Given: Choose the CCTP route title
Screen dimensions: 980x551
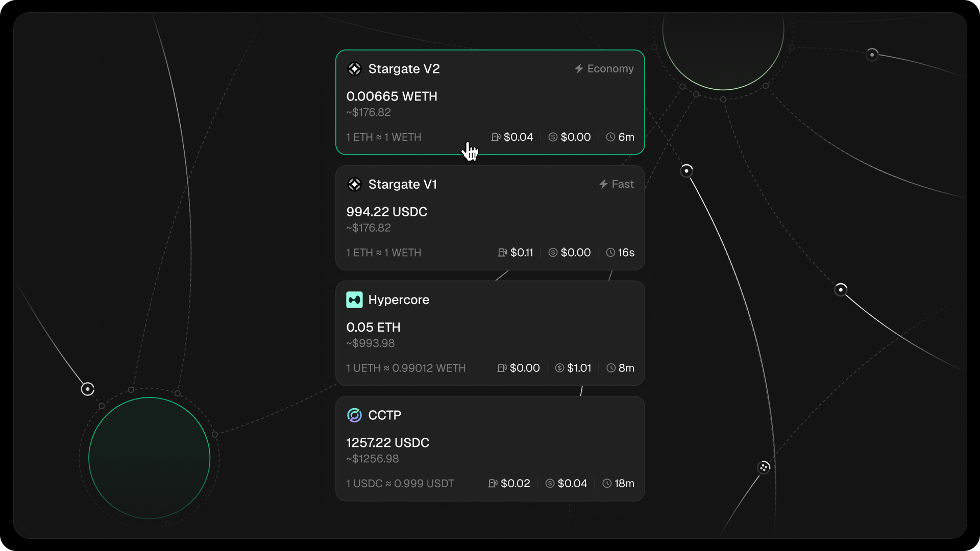Looking at the screenshot, I should 384,415.
